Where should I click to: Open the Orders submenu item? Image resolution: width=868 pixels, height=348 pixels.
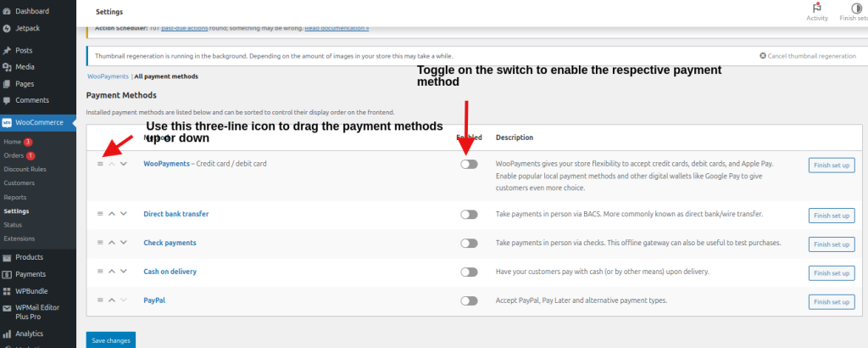(14, 155)
